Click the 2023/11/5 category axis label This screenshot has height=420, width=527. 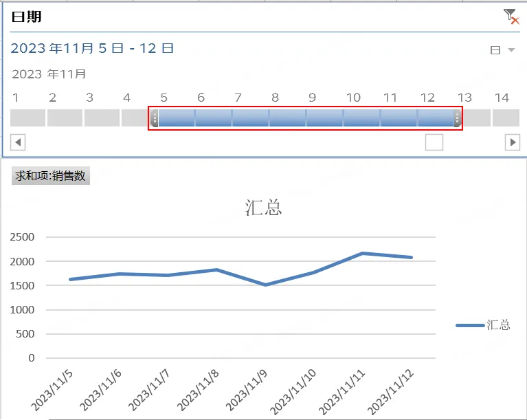coord(52,390)
